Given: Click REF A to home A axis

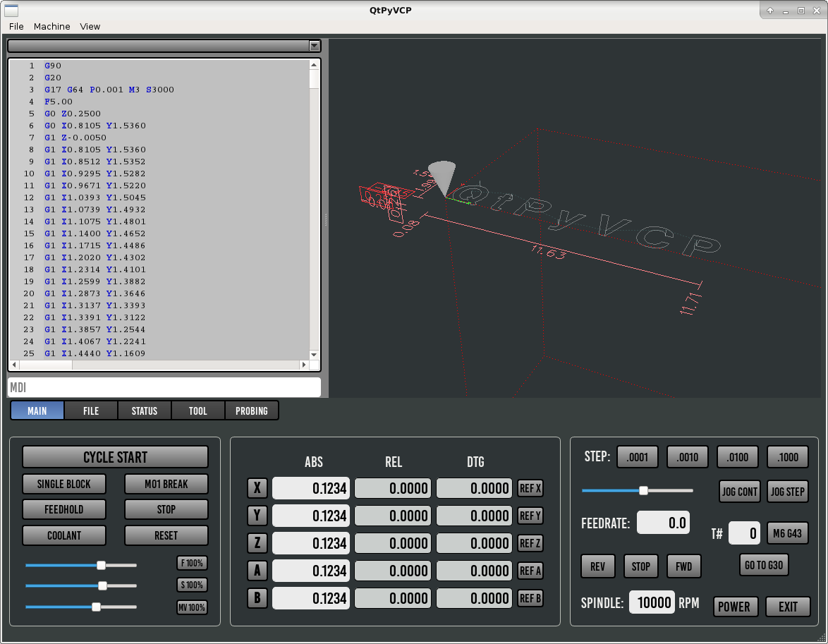Looking at the screenshot, I should pos(530,571).
